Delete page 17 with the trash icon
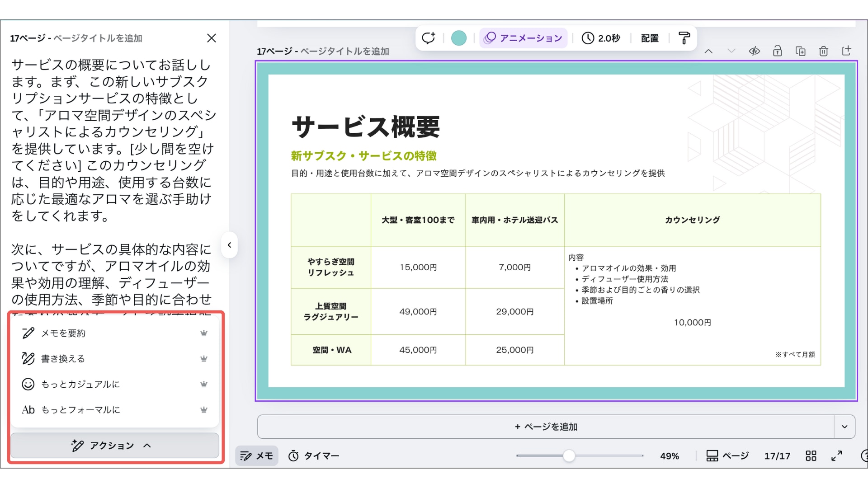Screen dimensions: 868x488 click(x=823, y=51)
